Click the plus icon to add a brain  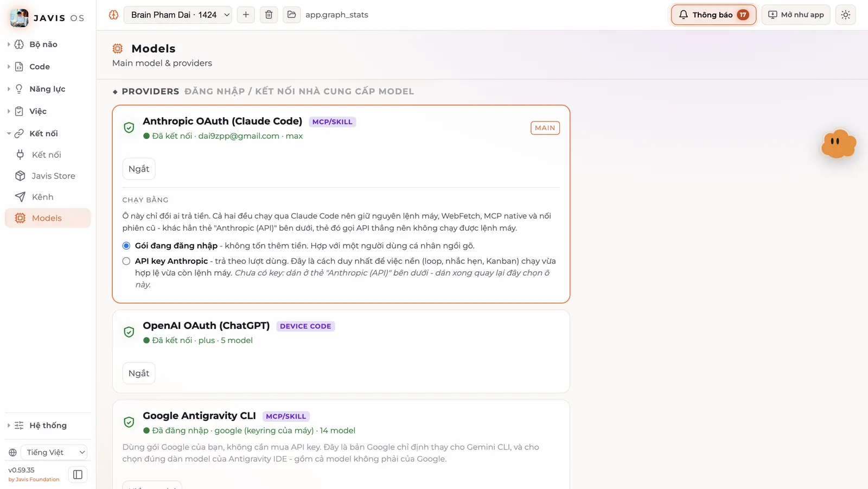coord(246,15)
